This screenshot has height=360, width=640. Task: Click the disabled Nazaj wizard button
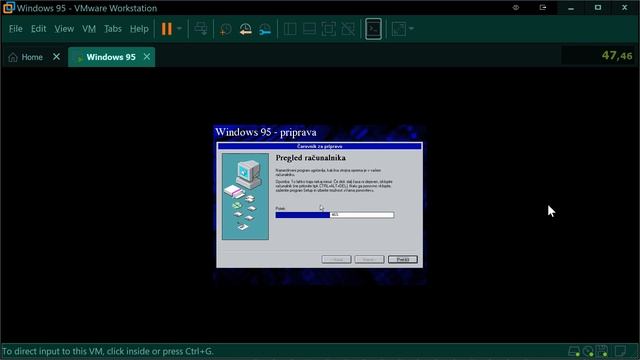click(x=336, y=260)
